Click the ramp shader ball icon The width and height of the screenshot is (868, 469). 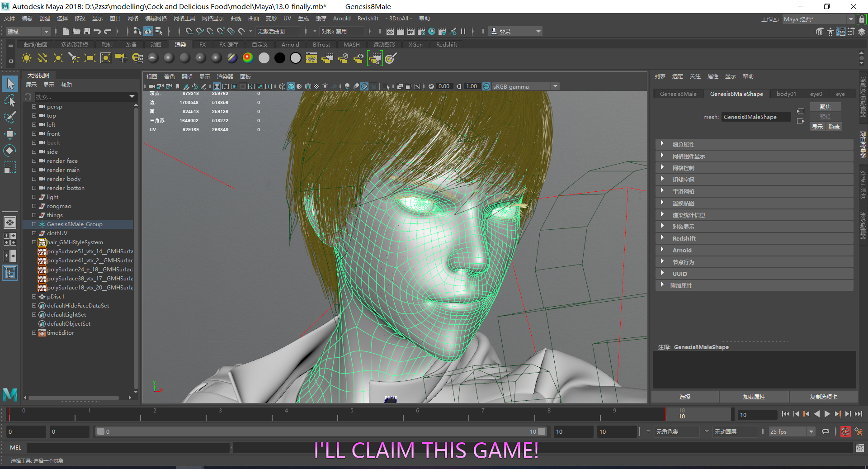point(248,58)
